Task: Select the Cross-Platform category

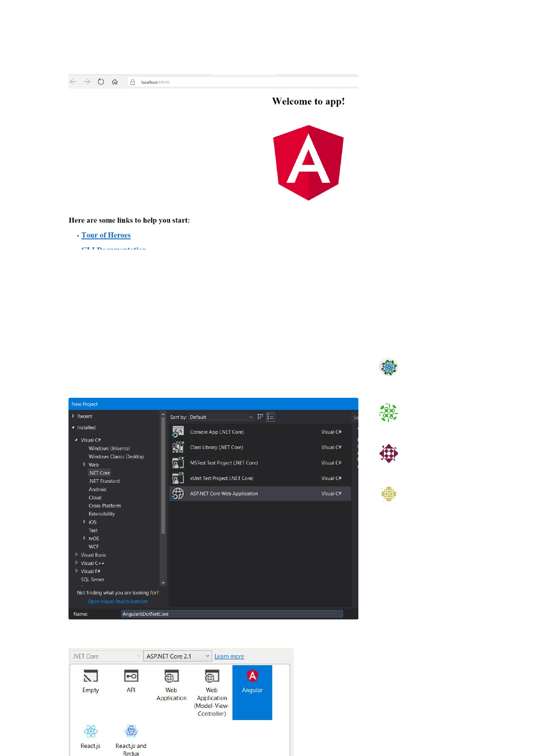Action: click(x=105, y=506)
